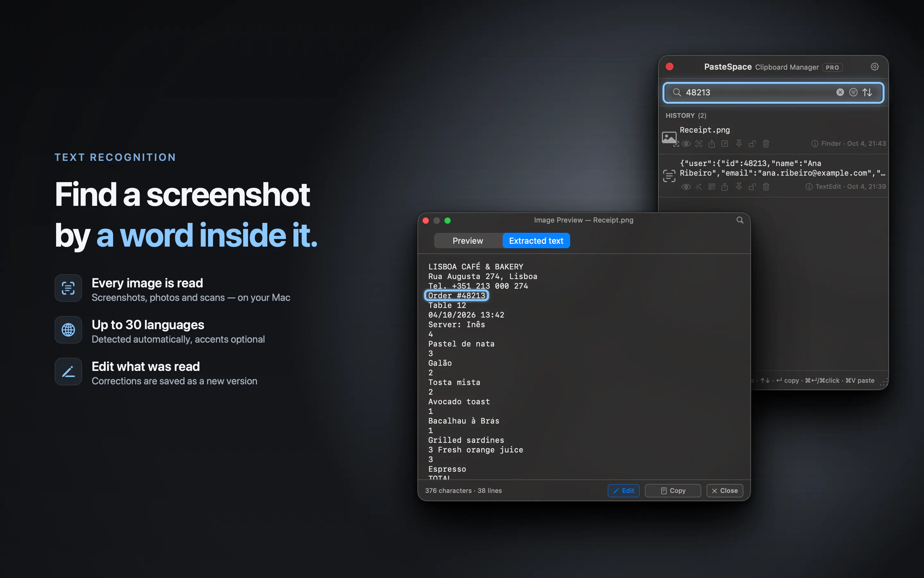Image resolution: width=924 pixels, height=578 pixels.
Task: Preview the JSON user entry with eye icon
Action: coord(686,187)
